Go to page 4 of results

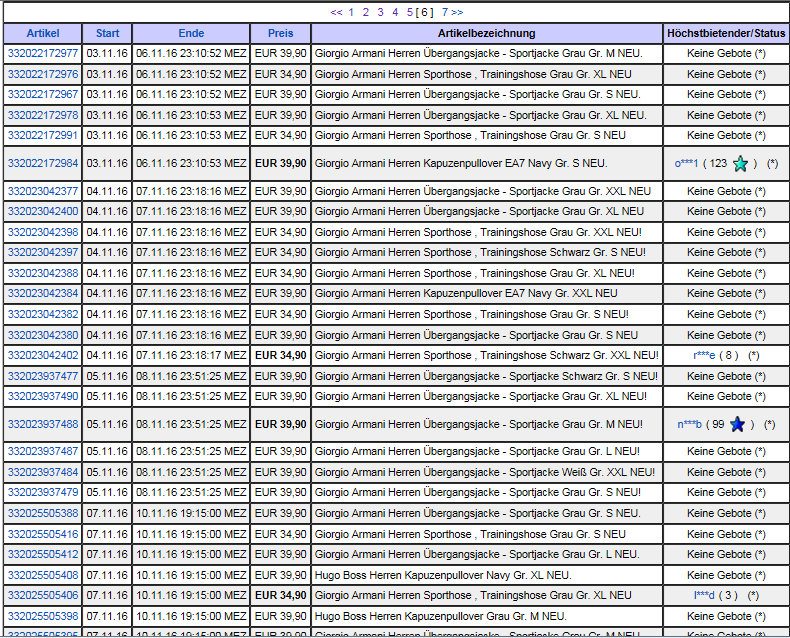click(x=395, y=12)
